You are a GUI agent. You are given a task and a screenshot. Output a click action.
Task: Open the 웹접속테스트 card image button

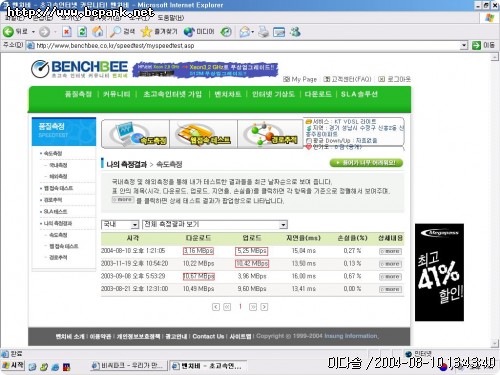(204, 134)
